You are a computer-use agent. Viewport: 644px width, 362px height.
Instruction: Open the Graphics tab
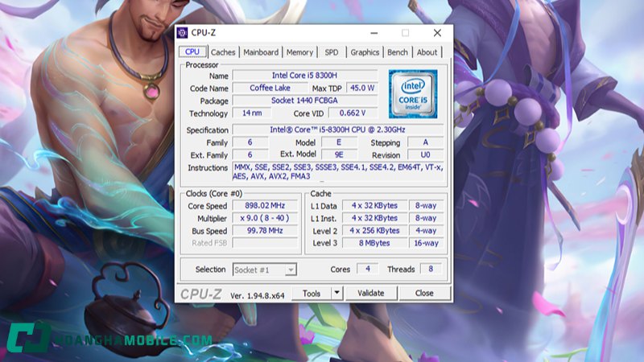click(x=365, y=52)
